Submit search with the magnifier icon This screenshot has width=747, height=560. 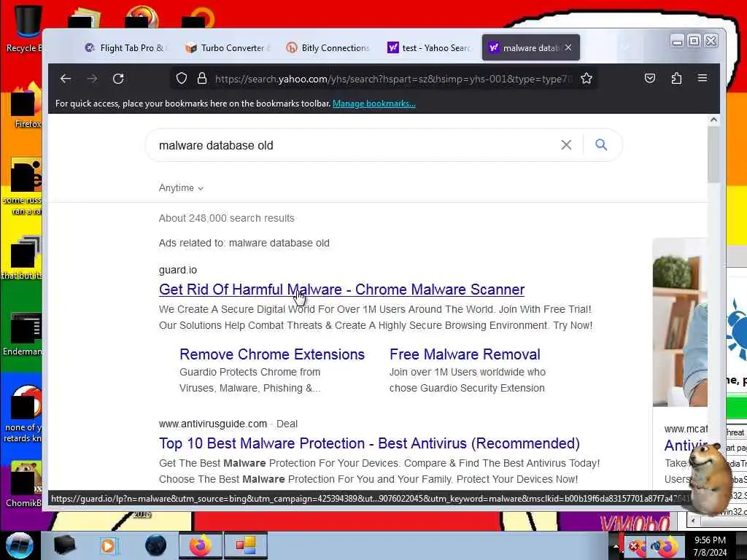click(x=601, y=145)
